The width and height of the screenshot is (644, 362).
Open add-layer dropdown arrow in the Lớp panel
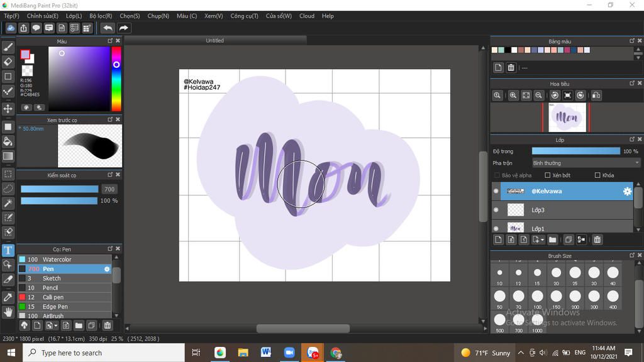pyautogui.click(x=543, y=239)
